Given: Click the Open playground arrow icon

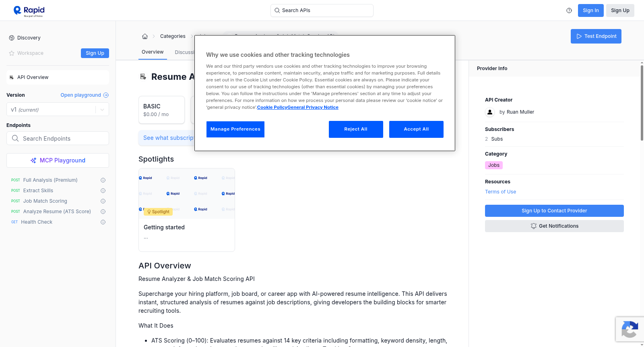Looking at the screenshot, I should pos(106,95).
